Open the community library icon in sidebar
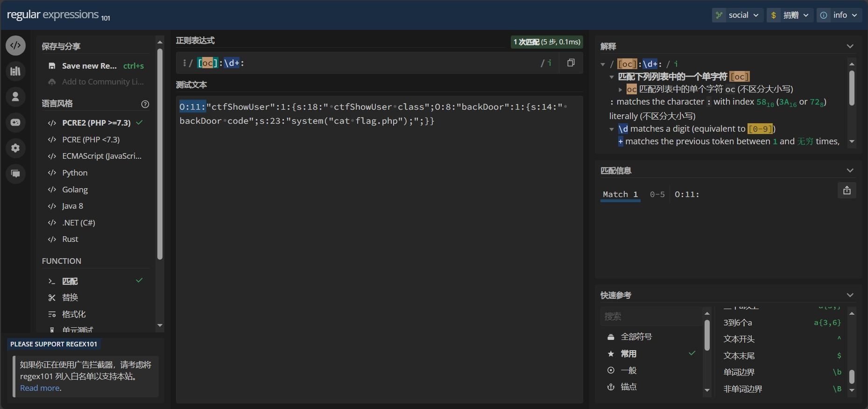The image size is (868, 409). click(15, 71)
